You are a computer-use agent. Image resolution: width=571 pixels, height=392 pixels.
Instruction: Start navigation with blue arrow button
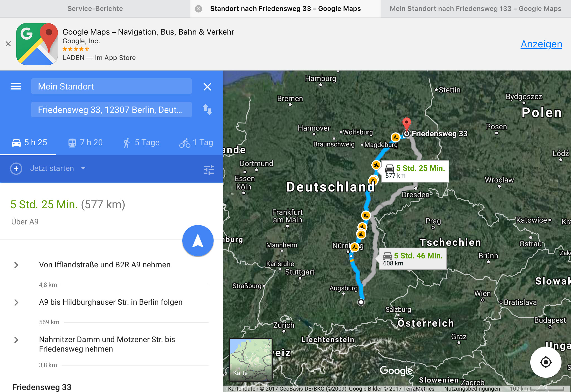(x=198, y=241)
